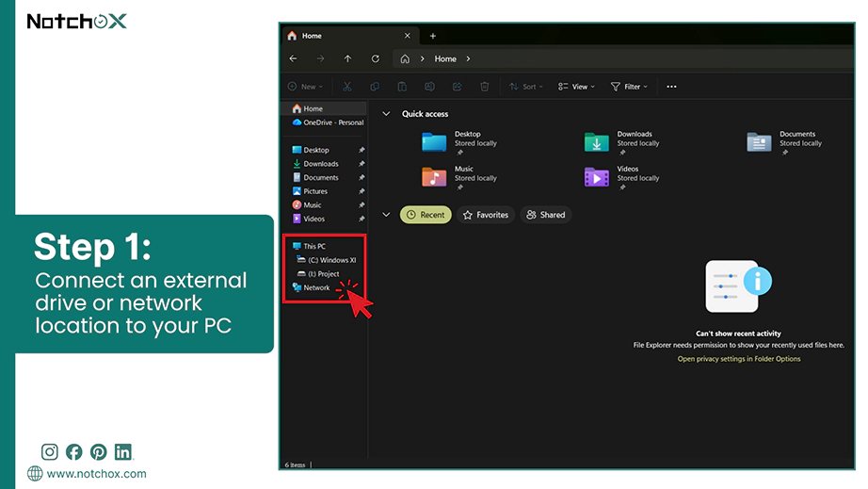This screenshot has height=489, width=868.
Task: Click the Rename toolbar icon
Action: pos(429,87)
